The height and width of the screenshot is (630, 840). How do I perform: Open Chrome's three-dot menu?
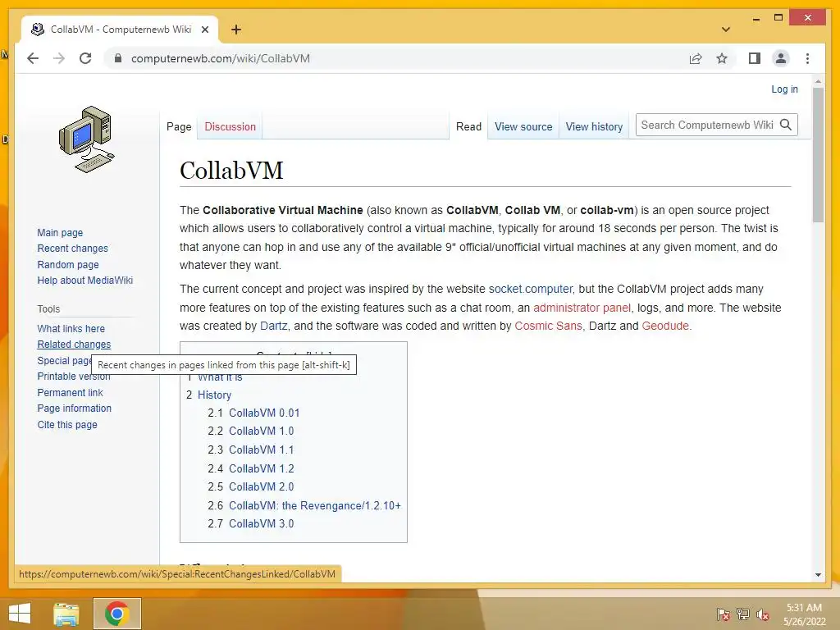(x=807, y=58)
